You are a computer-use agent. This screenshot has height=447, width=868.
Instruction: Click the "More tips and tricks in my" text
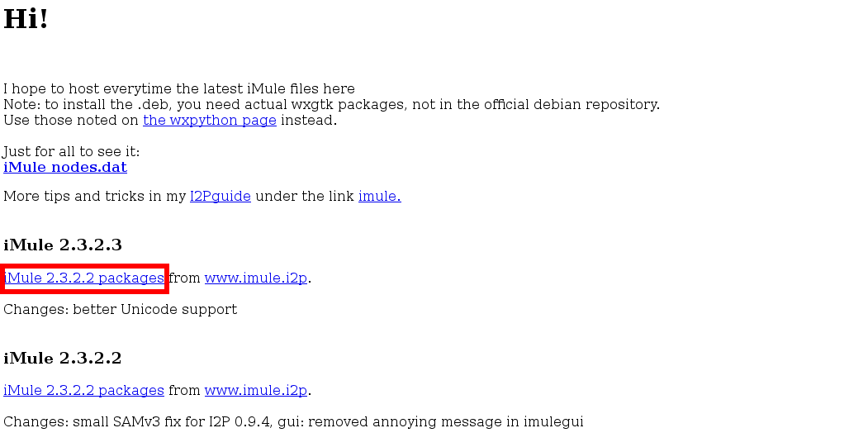click(x=94, y=197)
